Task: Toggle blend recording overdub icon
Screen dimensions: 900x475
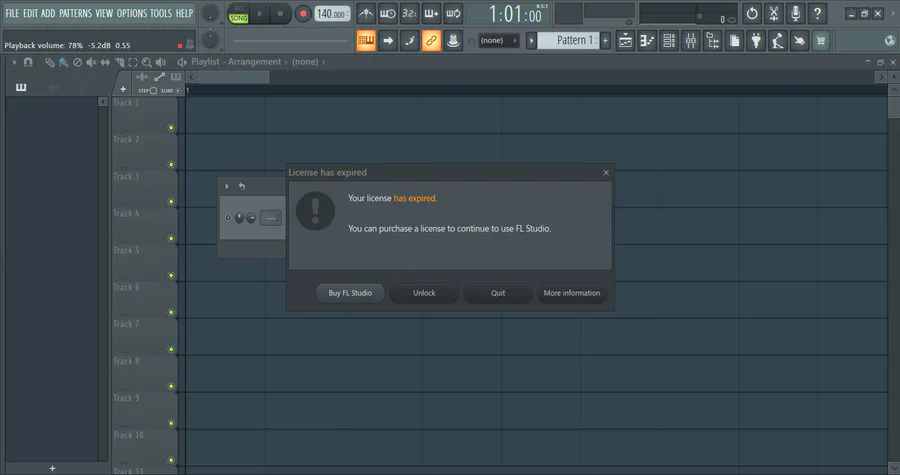Action: [431, 13]
